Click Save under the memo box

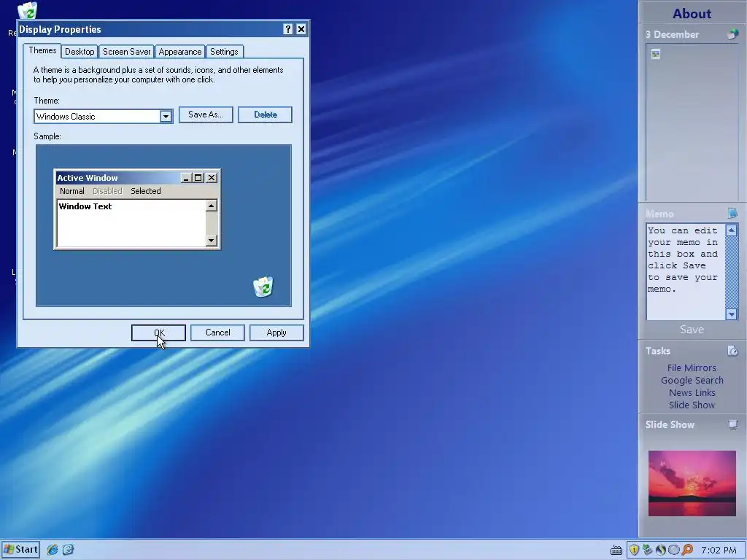692,330
